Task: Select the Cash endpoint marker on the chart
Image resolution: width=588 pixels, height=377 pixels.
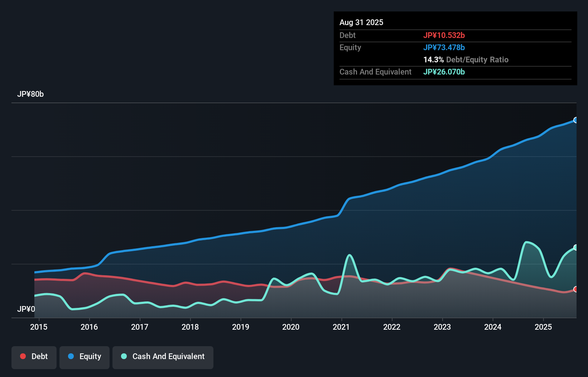Action: [576, 247]
